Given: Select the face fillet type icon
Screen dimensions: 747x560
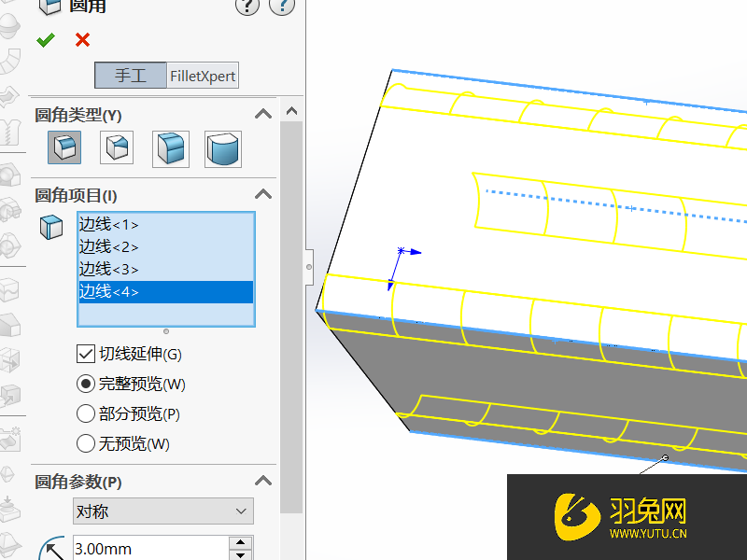Looking at the screenshot, I should click(171, 149).
